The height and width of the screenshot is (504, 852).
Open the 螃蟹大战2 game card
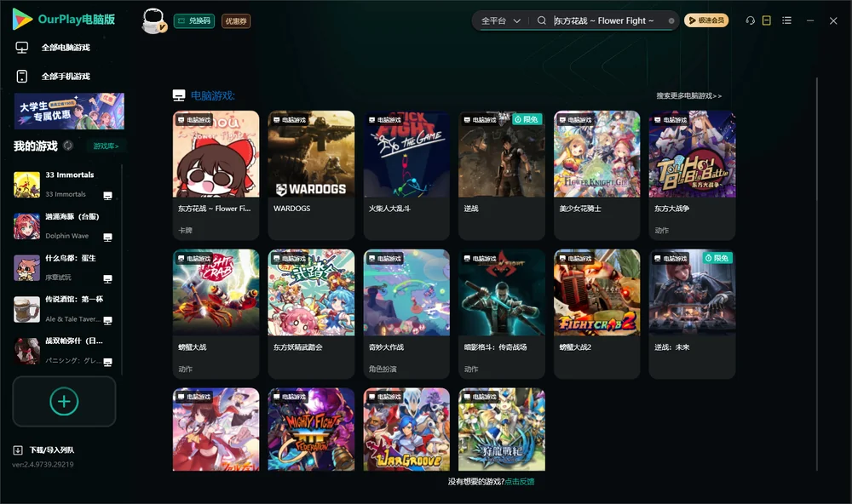[596, 313]
